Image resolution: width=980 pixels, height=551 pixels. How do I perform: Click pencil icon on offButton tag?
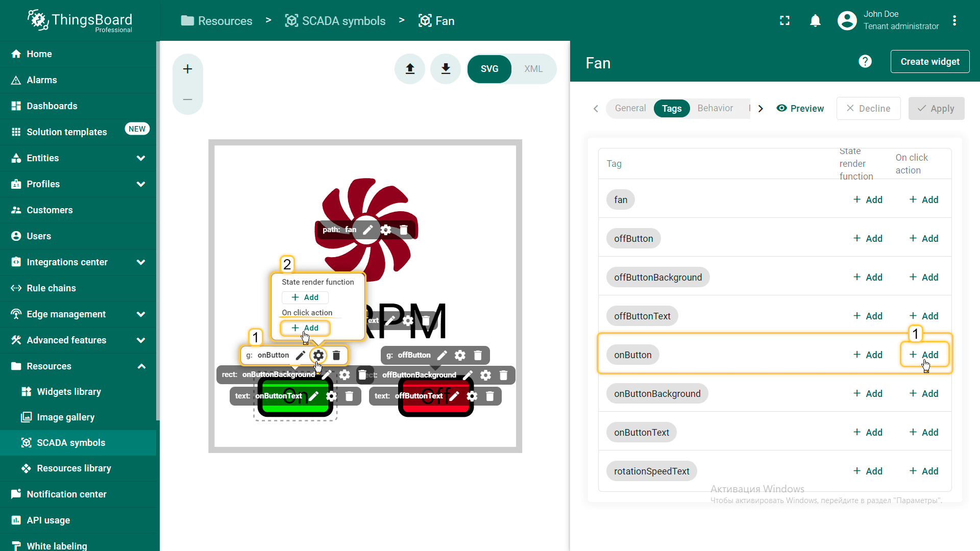click(x=442, y=355)
